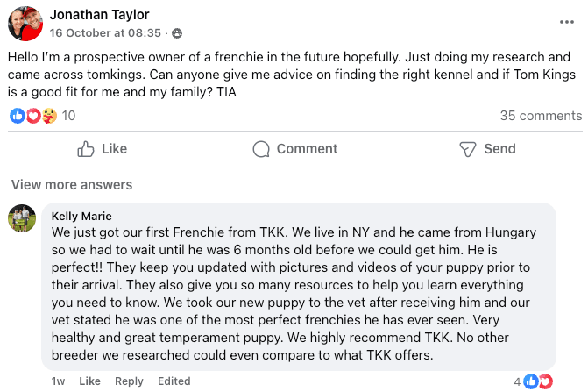
Task: Click the blue thumbs-up reaction icon under post
Action: point(17,115)
